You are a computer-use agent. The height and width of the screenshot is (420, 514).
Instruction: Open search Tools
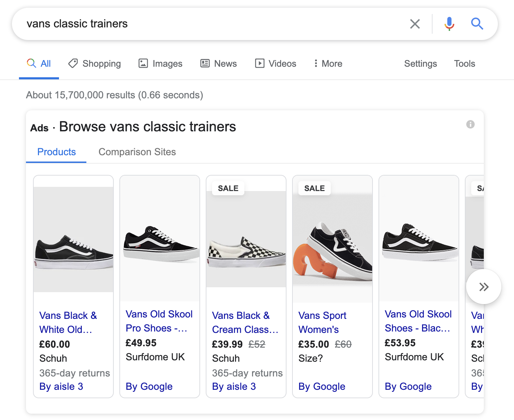pos(464,64)
